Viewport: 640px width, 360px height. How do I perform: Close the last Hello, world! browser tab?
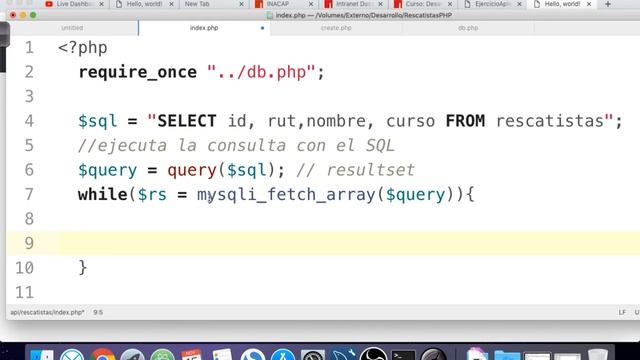(x=589, y=4)
